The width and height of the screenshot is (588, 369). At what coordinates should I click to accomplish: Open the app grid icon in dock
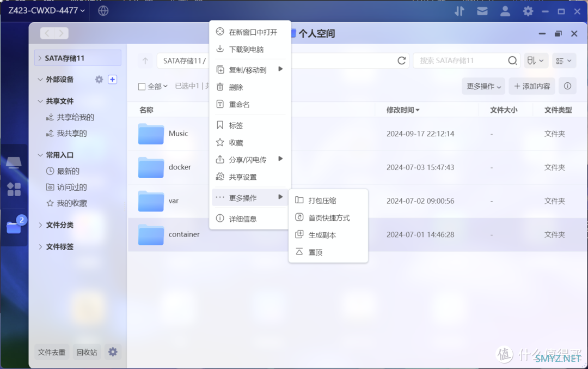pyautogui.click(x=14, y=189)
